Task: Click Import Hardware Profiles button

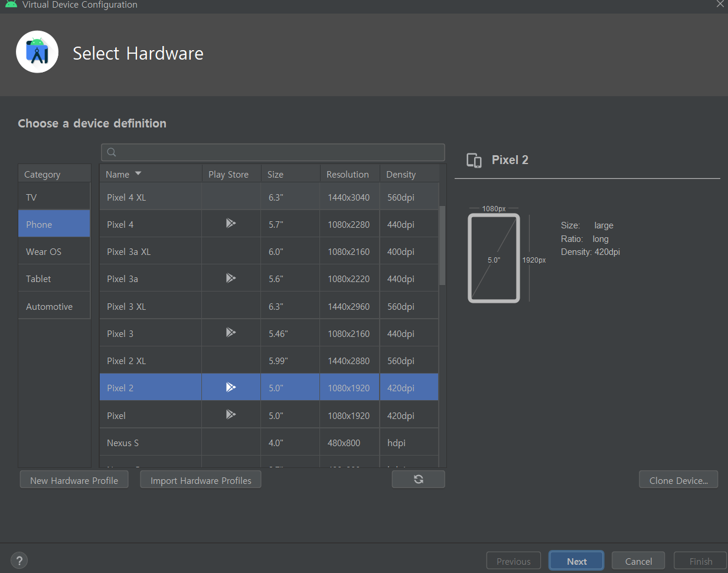Action: pos(201,480)
